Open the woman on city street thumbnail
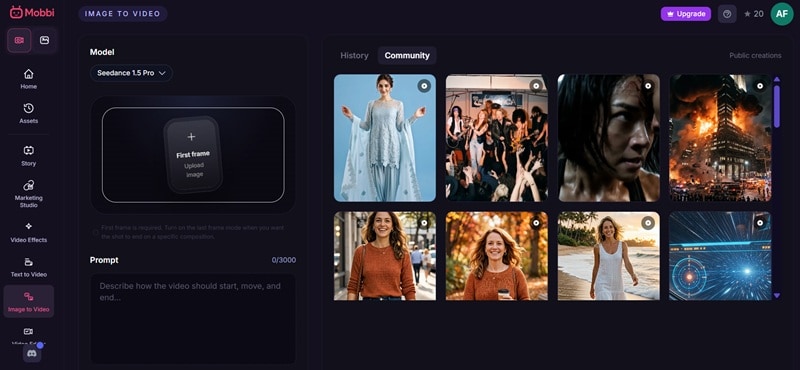 tap(385, 256)
